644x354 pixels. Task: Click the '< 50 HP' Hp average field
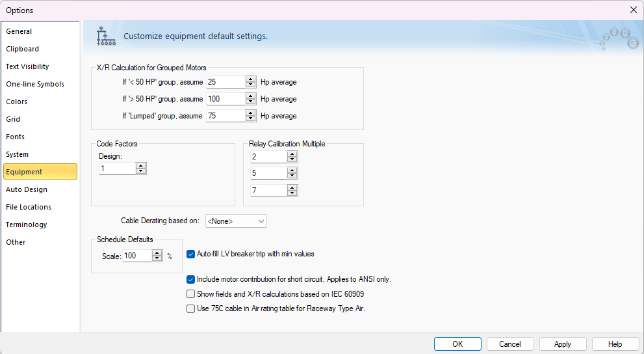tap(225, 82)
